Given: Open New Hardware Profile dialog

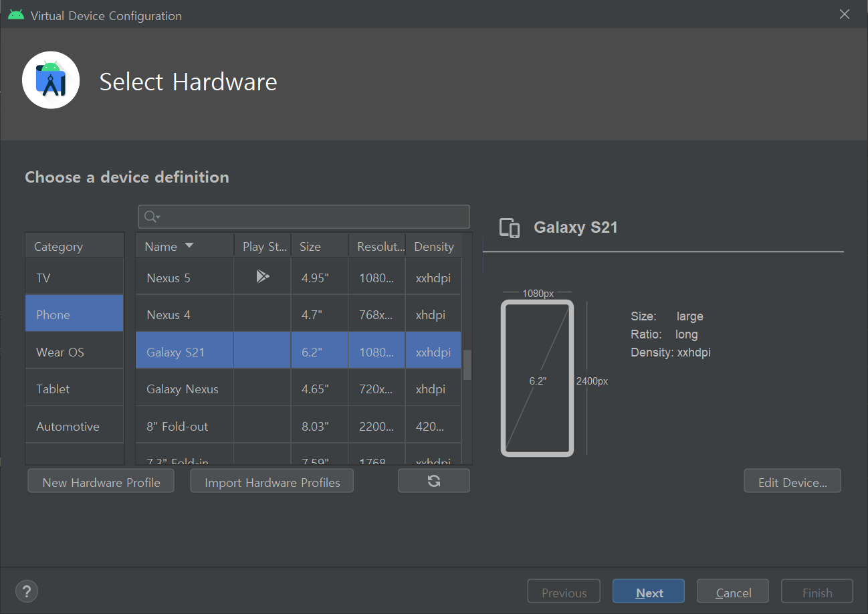Looking at the screenshot, I should tap(101, 482).
